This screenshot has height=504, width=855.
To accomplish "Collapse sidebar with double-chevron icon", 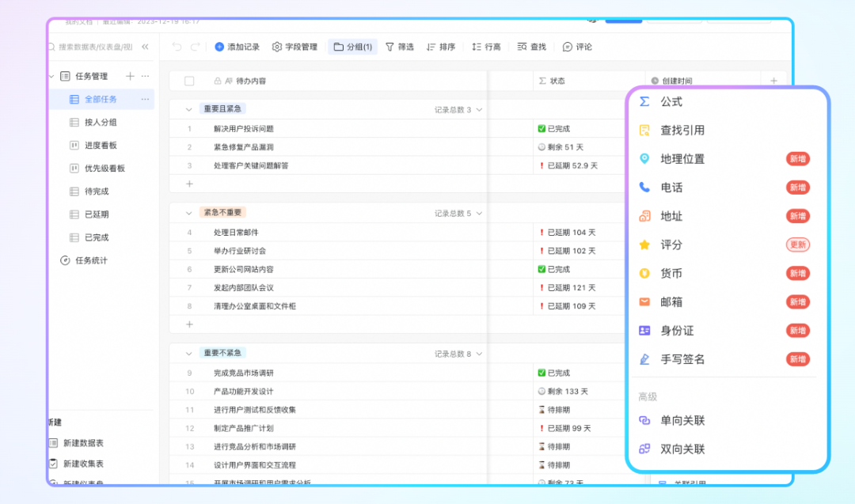I will (145, 47).
